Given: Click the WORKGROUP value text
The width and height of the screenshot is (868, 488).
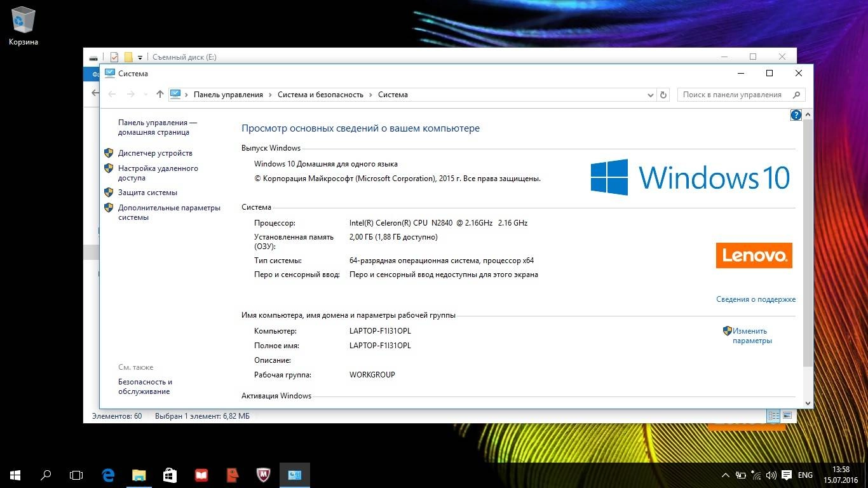Looking at the screenshot, I should 372,375.
